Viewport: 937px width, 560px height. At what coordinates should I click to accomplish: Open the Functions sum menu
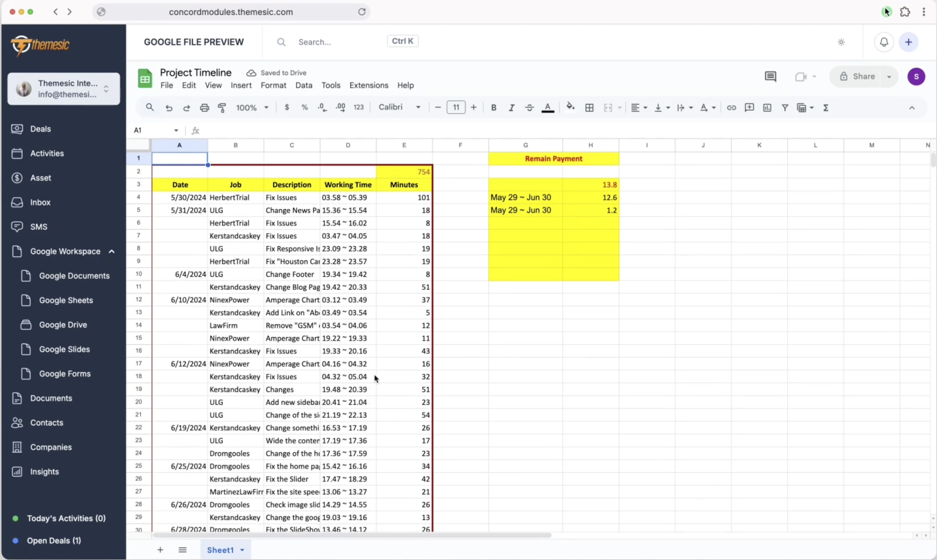826,107
